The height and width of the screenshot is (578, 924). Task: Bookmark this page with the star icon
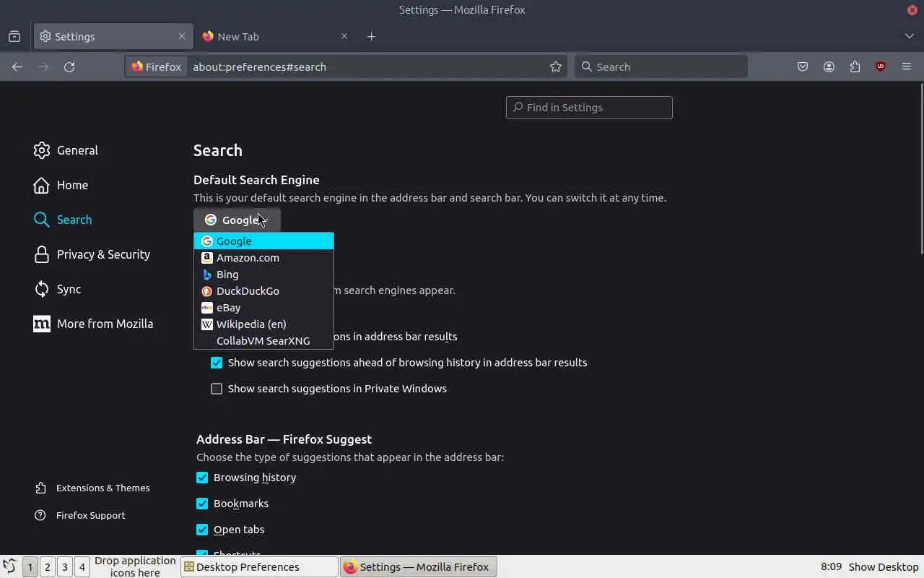[x=556, y=66]
